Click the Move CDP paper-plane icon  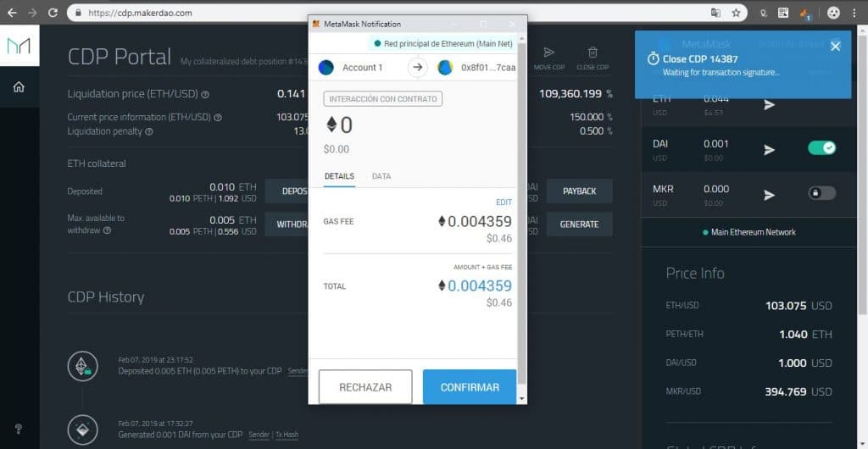[x=548, y=53]
